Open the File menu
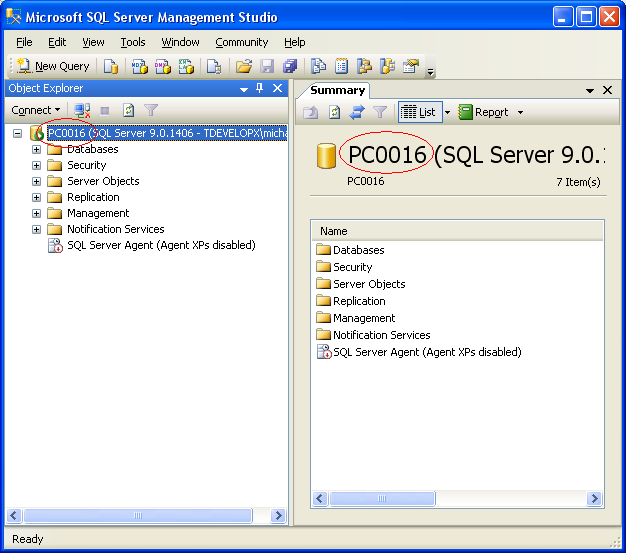 tap(24, 42)
